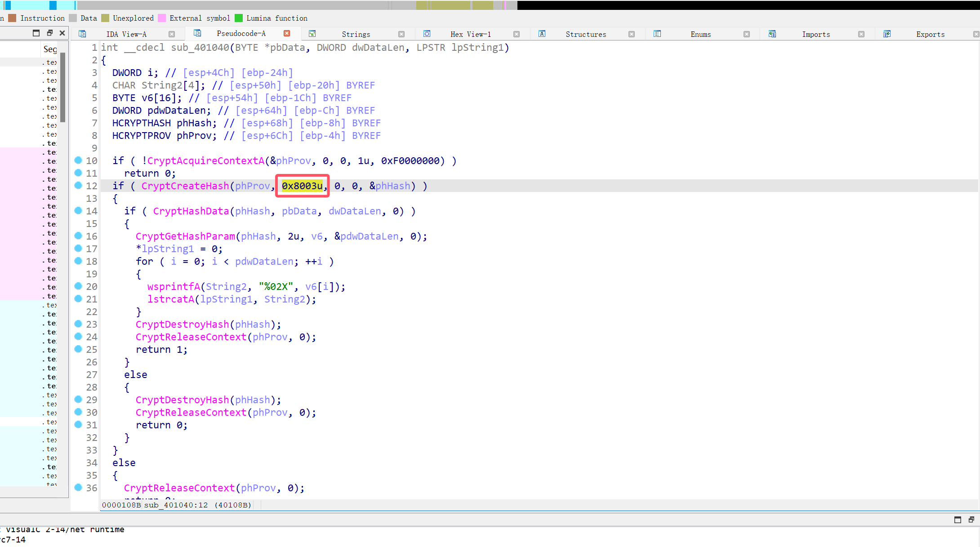The image size is (980, 547).
Task: Click the Hex View-1 tab icon
Action: click(427, 34)
